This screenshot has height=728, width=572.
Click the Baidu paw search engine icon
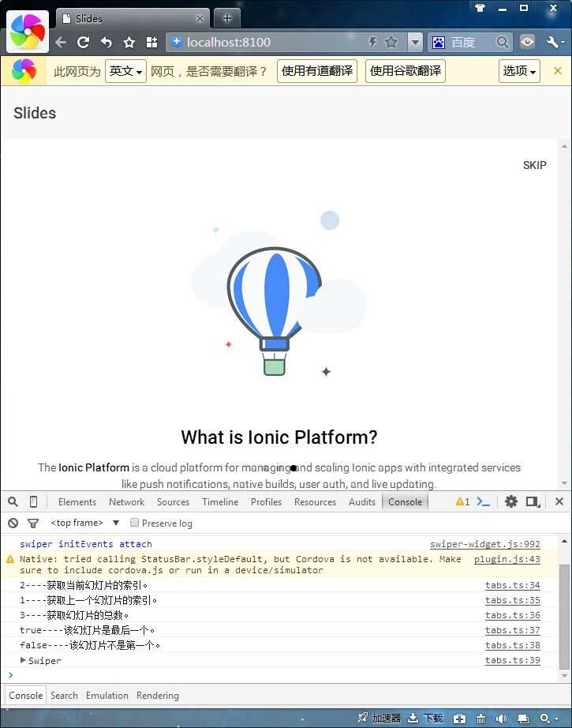(x=439, y=43)
